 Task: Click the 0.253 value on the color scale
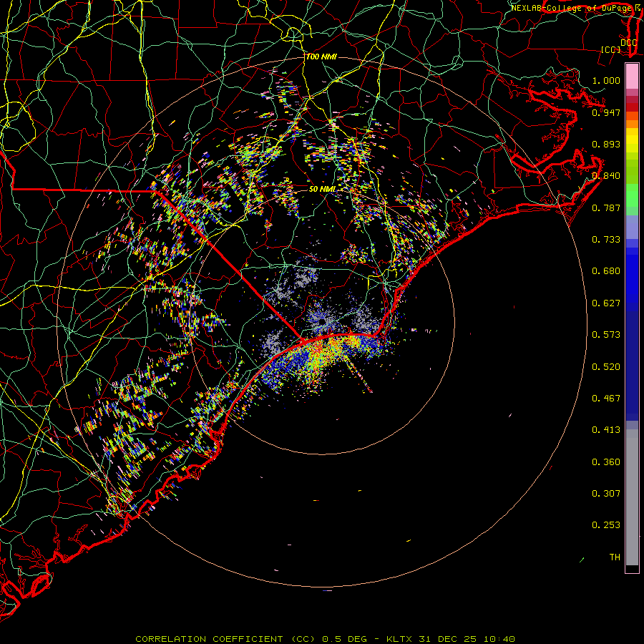click(606, 525)
